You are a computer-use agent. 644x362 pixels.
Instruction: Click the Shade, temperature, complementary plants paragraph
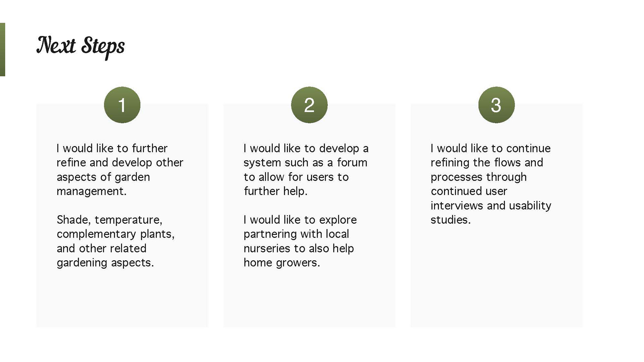click(x=116, y=241)
